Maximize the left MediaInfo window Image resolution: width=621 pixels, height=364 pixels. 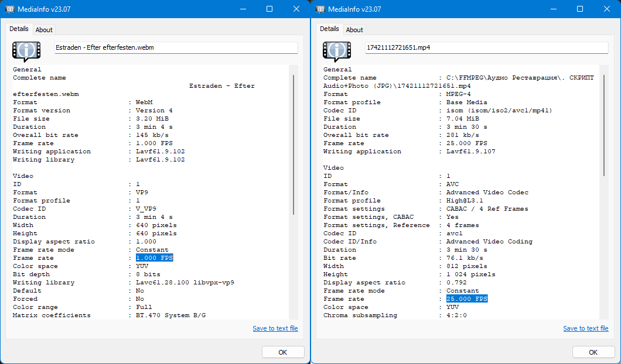[269, 9]
